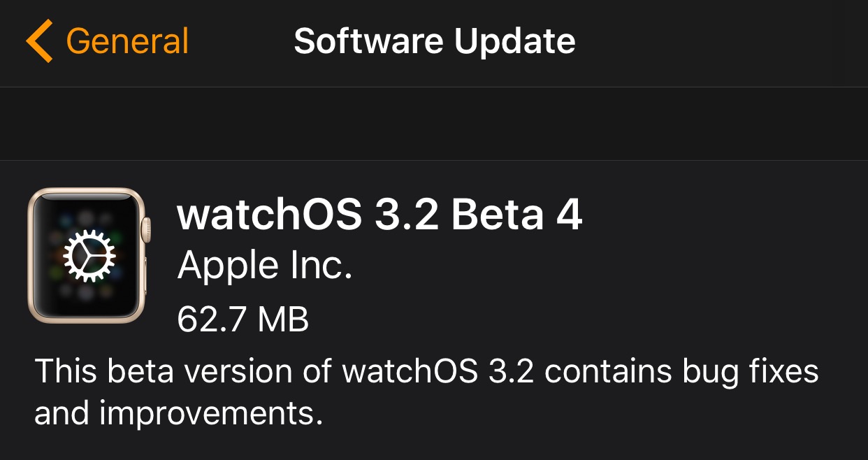Select the watchOS 3.2 Beta 4 heading
Screen dimensions: 868x460
click(379, 216)
